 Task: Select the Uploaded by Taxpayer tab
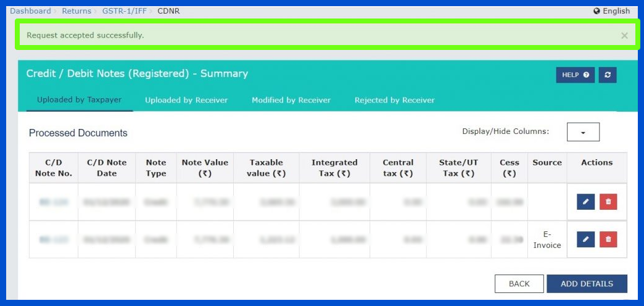(x=80, y=100)
